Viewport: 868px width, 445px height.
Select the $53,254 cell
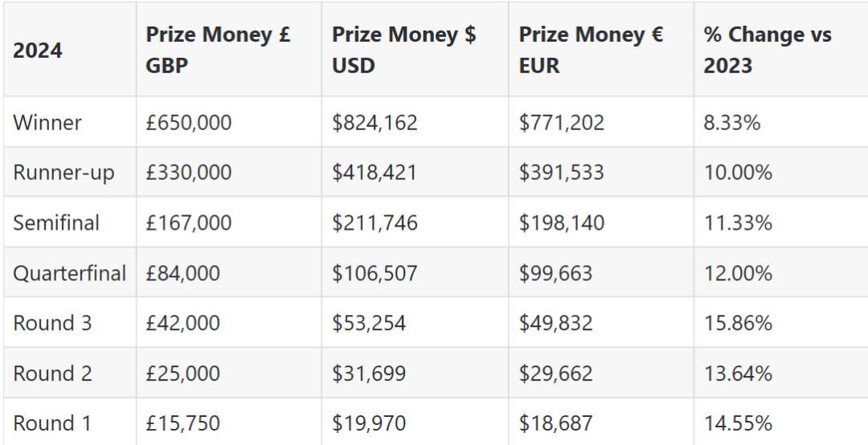point(369,323)
